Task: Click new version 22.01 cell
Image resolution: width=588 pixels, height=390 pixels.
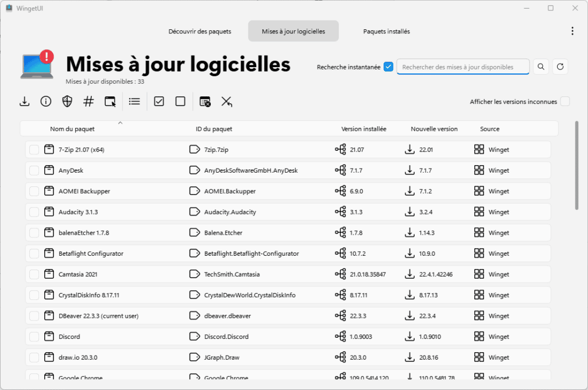Action: point(426,150)
